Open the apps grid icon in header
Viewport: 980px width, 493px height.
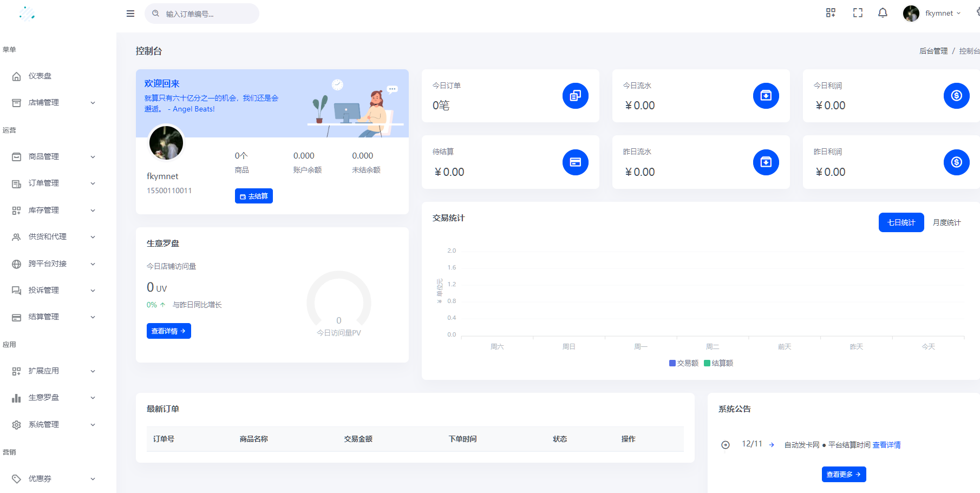[831, 13]
